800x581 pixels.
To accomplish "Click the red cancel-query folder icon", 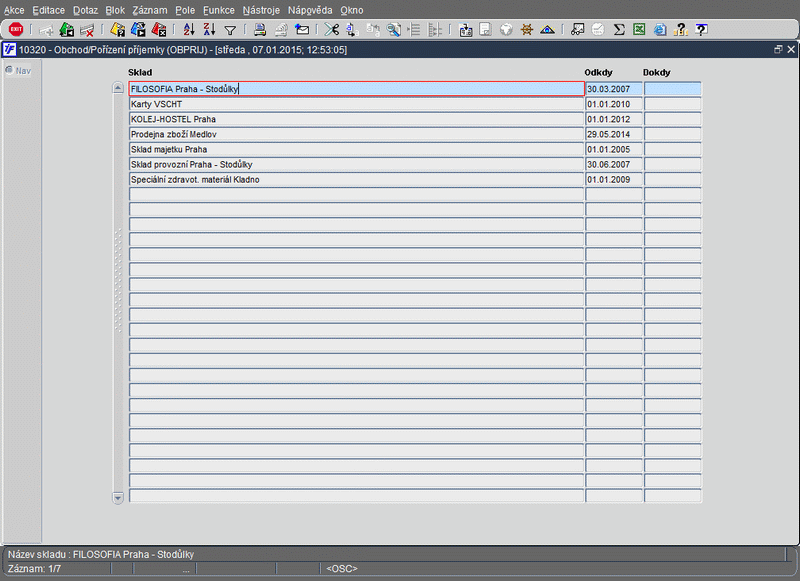I will pyautogui.click(x=159, y=30).
